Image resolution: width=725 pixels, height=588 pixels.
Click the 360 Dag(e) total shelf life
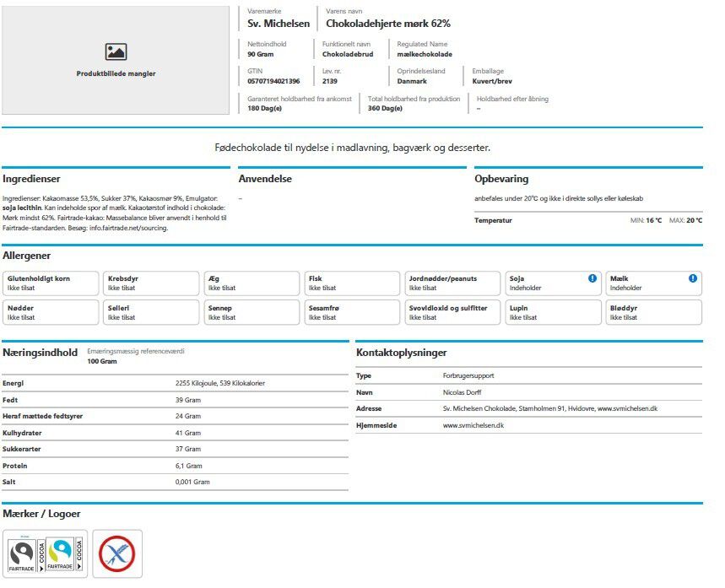pos(385,109)
